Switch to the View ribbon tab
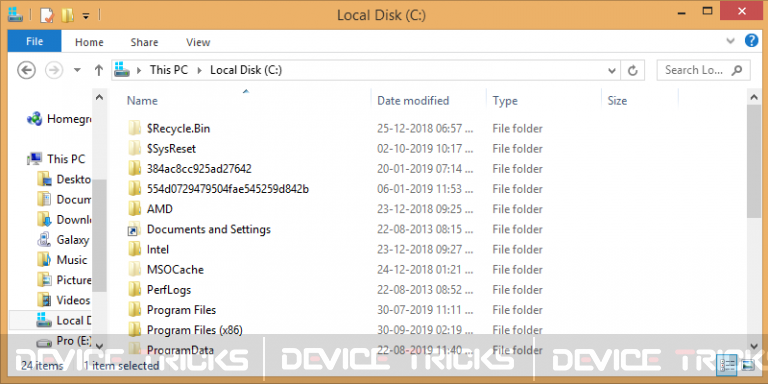768x384 pixels. [x=198, y=43]
